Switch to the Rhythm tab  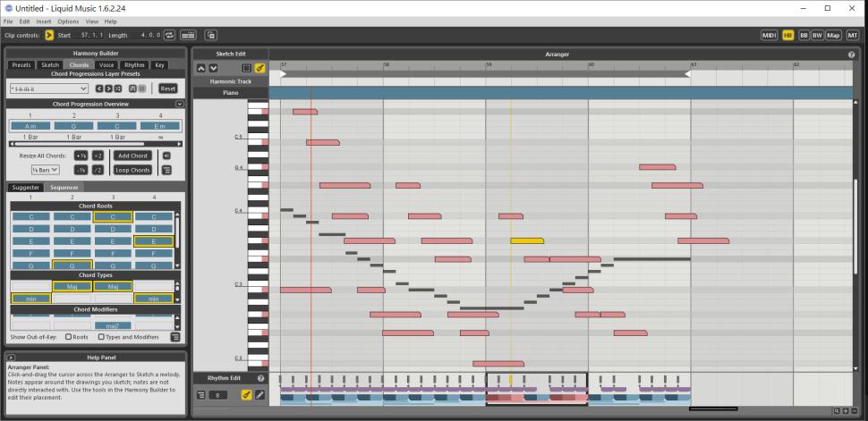pos(134,65)
